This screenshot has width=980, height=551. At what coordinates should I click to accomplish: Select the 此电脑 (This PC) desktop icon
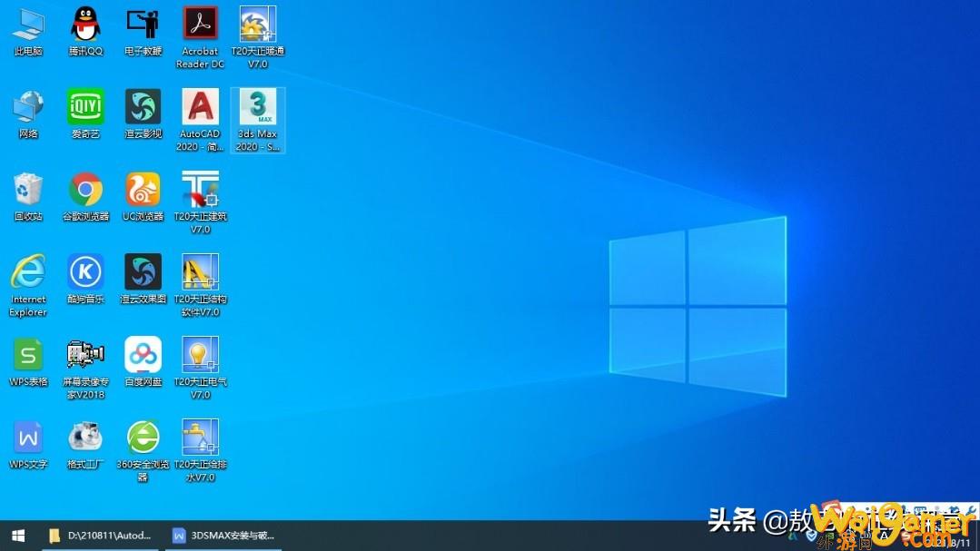point(28,31)
